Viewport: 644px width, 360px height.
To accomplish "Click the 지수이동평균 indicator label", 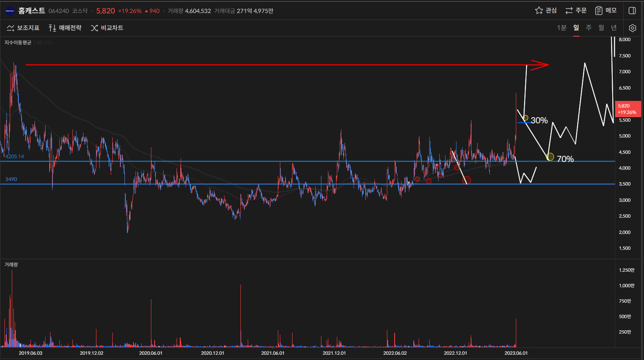I will click(x=18, y=43).
